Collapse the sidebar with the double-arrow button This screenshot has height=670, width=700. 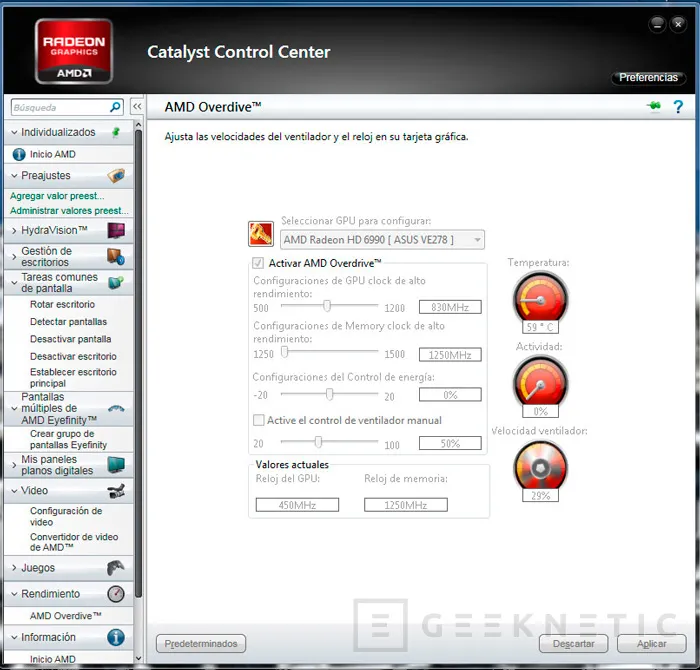tap(137, 107)
